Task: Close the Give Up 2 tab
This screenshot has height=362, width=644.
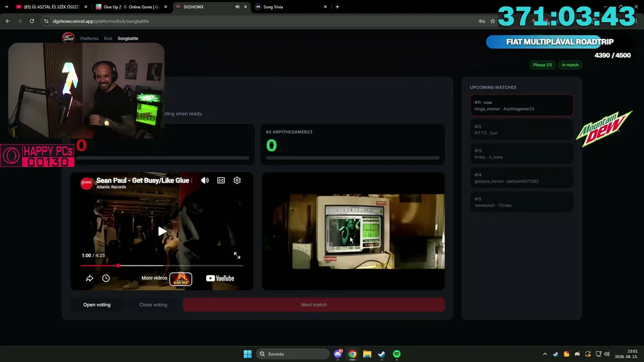Action: click(166, 7)
